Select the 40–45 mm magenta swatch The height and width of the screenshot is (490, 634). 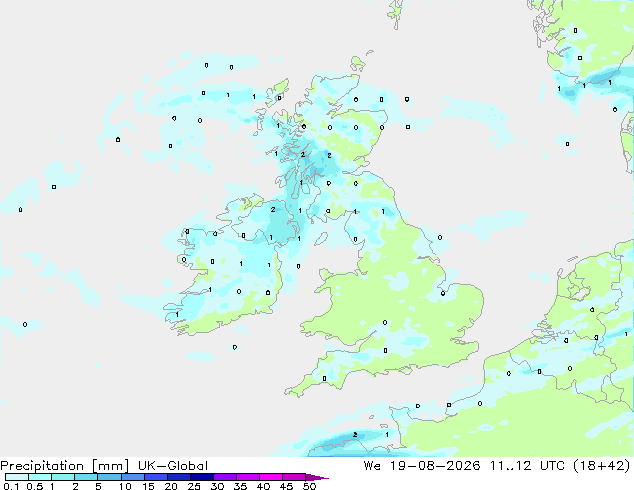[271, 477]
